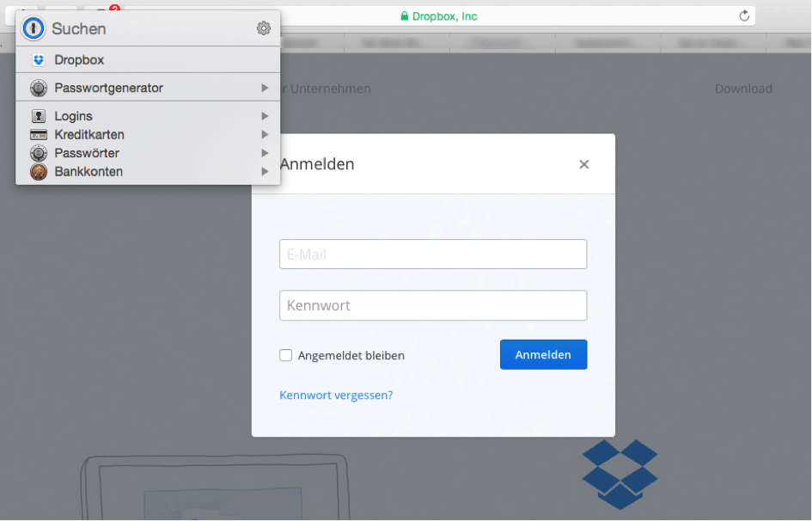
Task: Click the Bankkonten coin icon
Action: [39, 171]
